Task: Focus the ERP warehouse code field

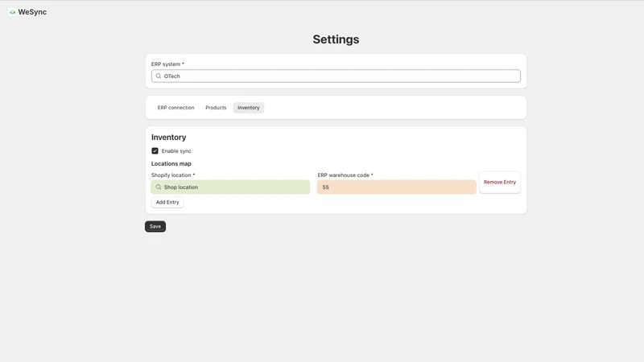Action: 396,187
